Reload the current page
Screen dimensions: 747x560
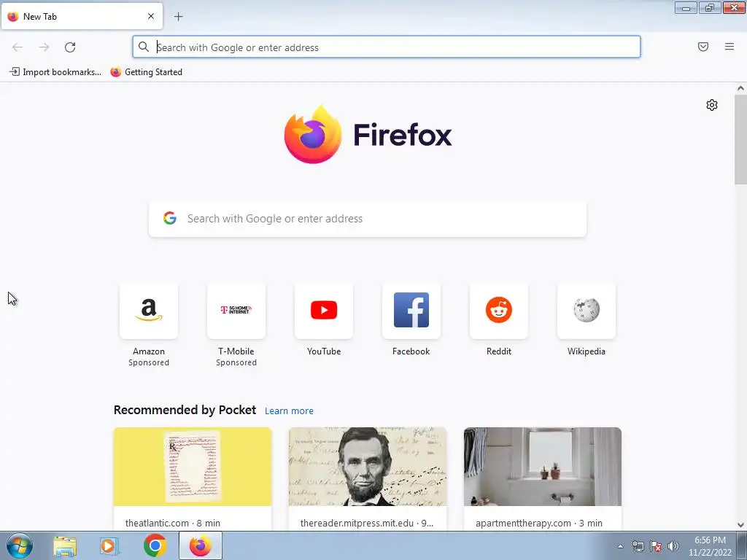[70, 47]
